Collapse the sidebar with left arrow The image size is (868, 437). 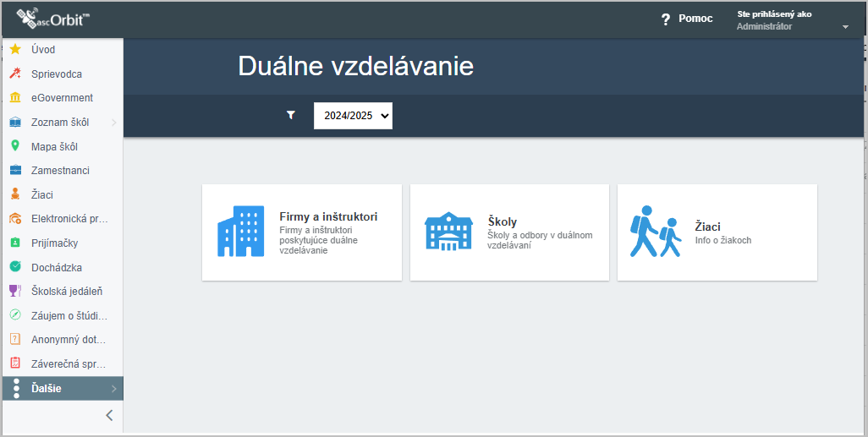[110, 415]
